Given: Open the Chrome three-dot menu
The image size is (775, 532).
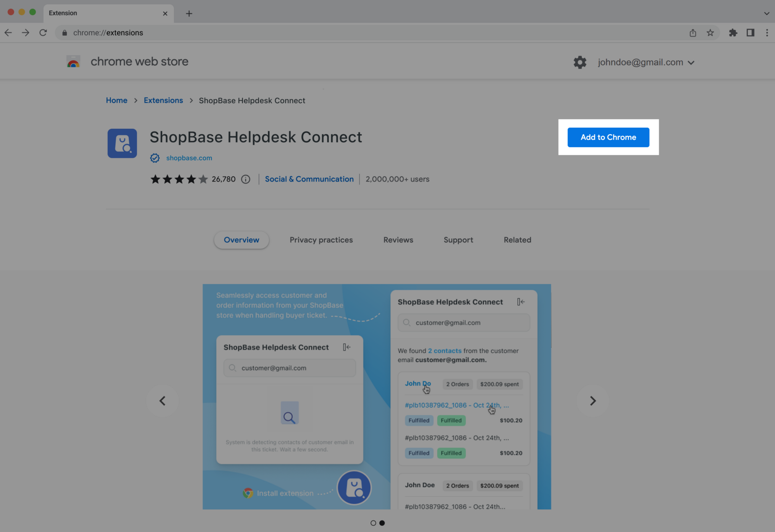Looking at the screenshot, I should click(x=767, y=32).
